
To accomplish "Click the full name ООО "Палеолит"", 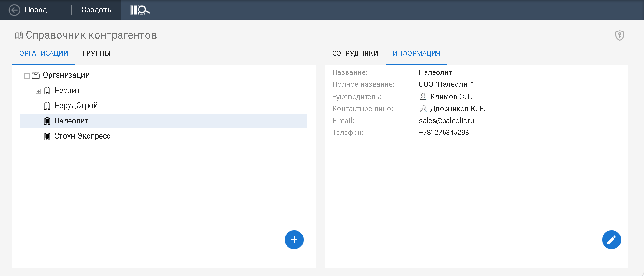I will pos(446,84).
